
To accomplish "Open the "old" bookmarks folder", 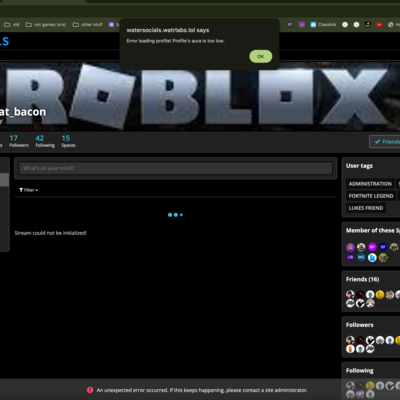I will coord(12,25).
